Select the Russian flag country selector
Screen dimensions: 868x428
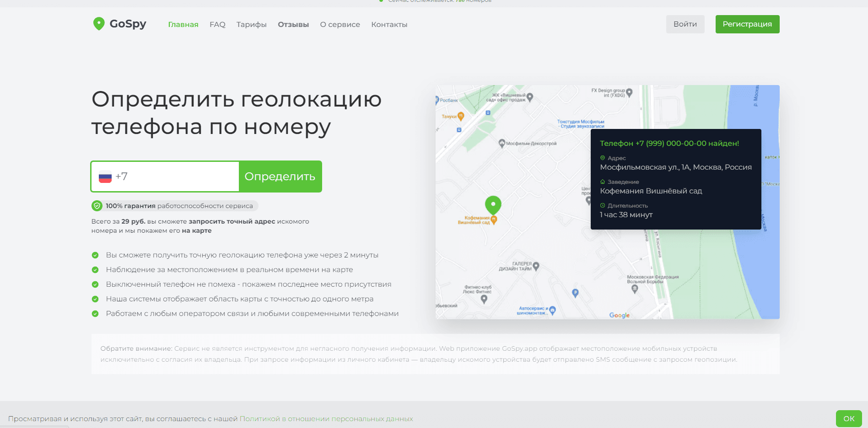coord(105,177)
